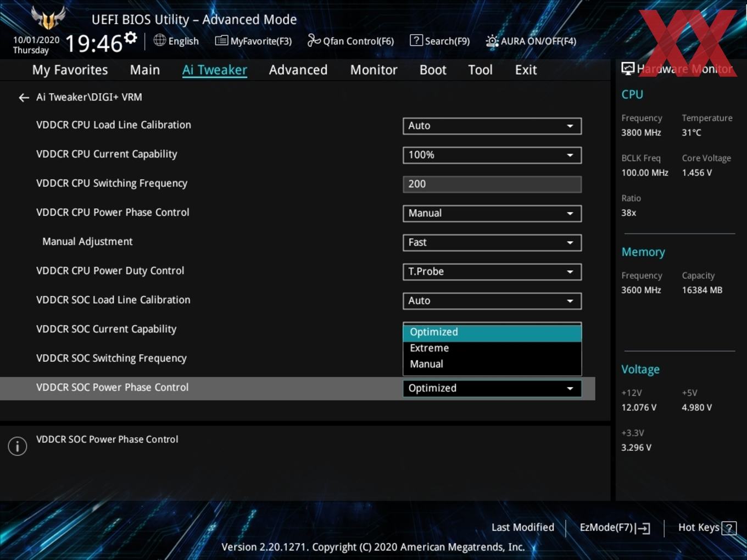
Task: Open the Tool tab
Action: (x=480, y=70)
